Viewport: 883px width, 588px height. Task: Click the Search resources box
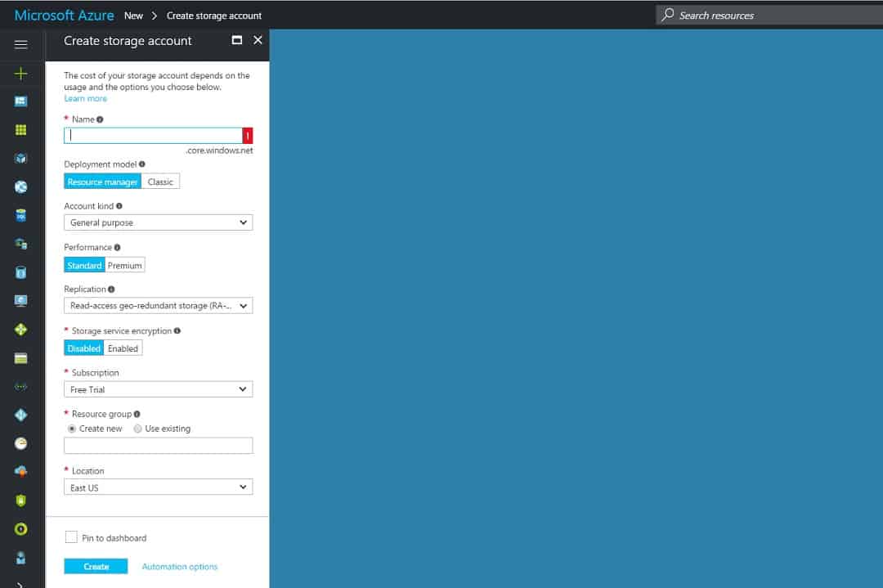click(769, 16)
